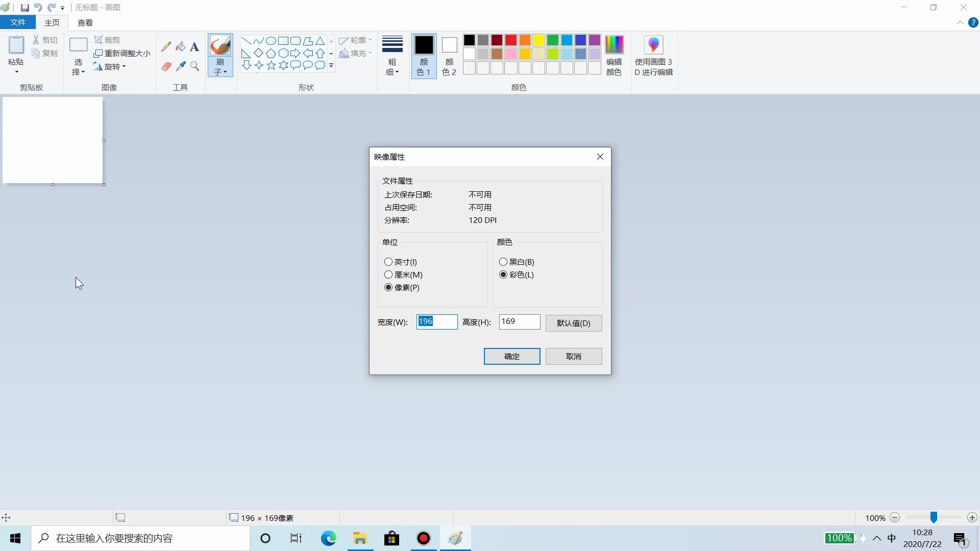Select the Eraser tool
Viewport: 980px width, 551px height.
[166, 66]
